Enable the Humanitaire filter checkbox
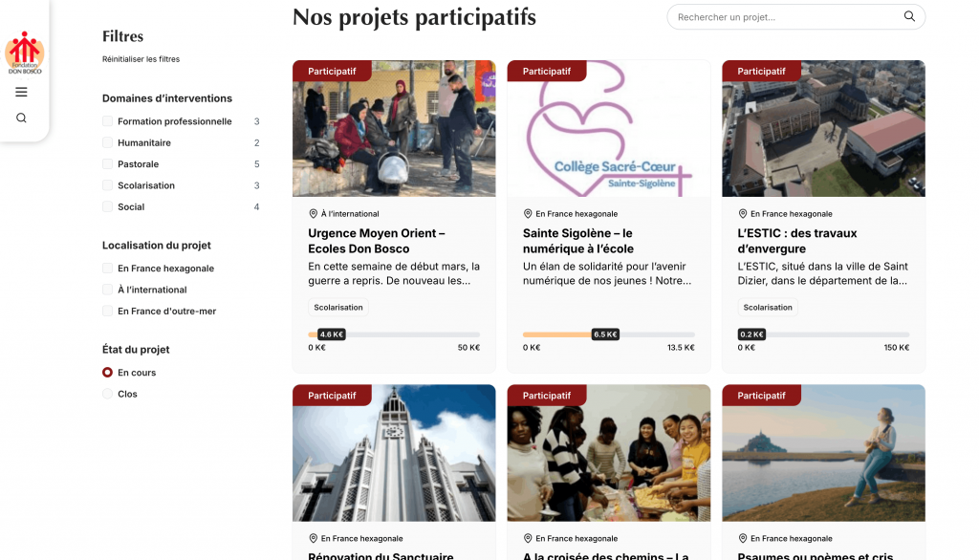This screenshot has width=979, height=560. 107,142
